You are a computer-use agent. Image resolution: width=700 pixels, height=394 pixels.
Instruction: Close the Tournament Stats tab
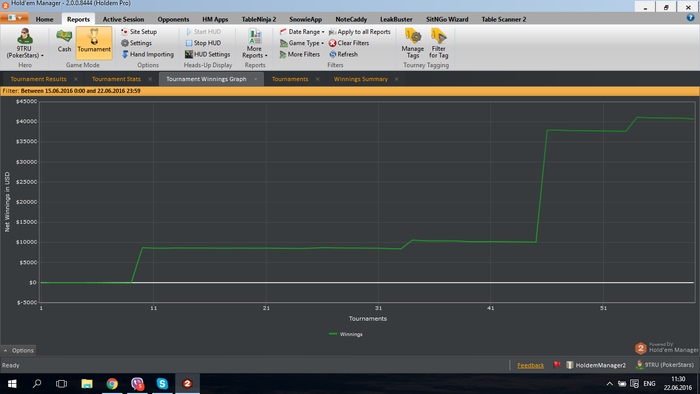click(150, 79)
